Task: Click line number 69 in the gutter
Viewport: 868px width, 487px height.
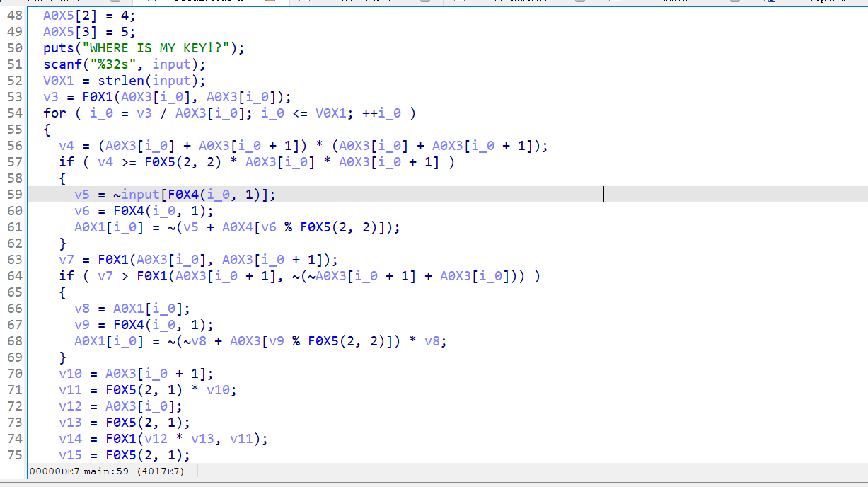Action: (15, 357)
